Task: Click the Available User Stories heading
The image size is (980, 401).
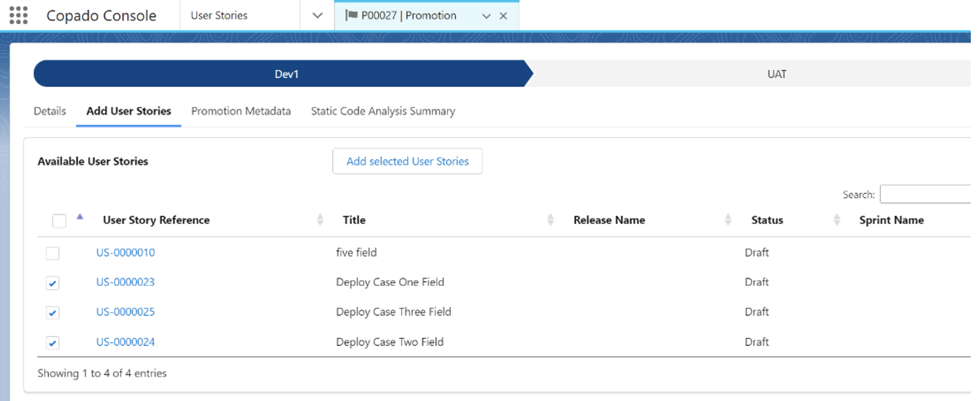Action: (93, 161)
